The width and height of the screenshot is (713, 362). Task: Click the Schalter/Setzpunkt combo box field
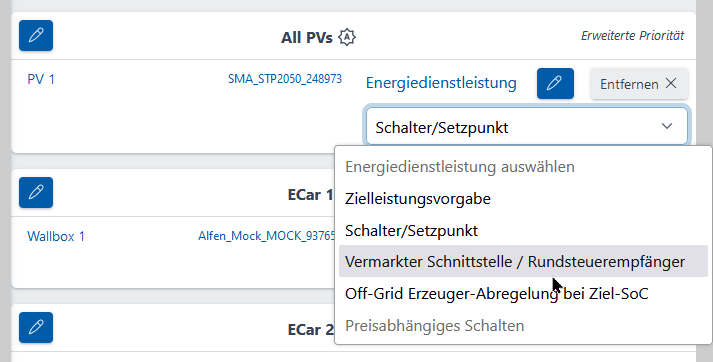click(x=527, y=126)
